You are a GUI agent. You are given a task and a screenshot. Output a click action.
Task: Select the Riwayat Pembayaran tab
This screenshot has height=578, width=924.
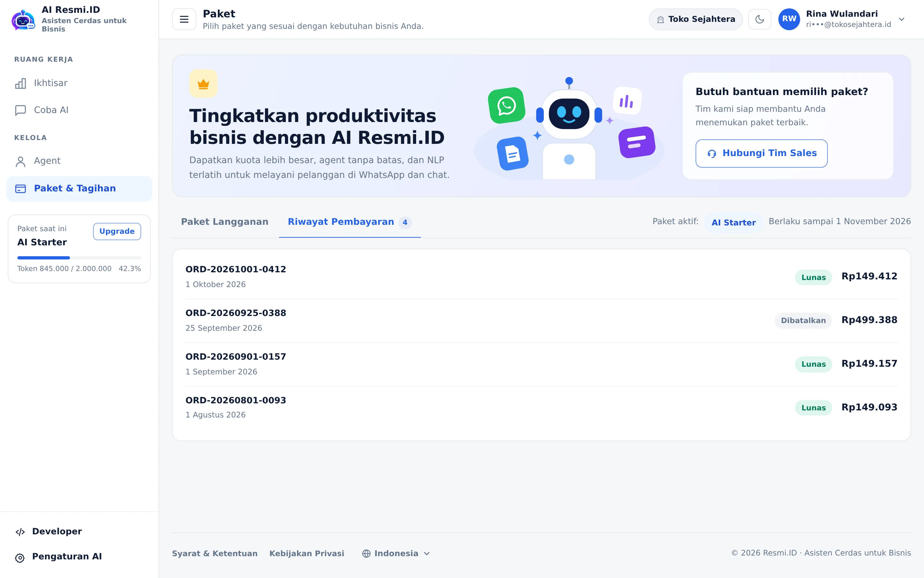[350, 222]
